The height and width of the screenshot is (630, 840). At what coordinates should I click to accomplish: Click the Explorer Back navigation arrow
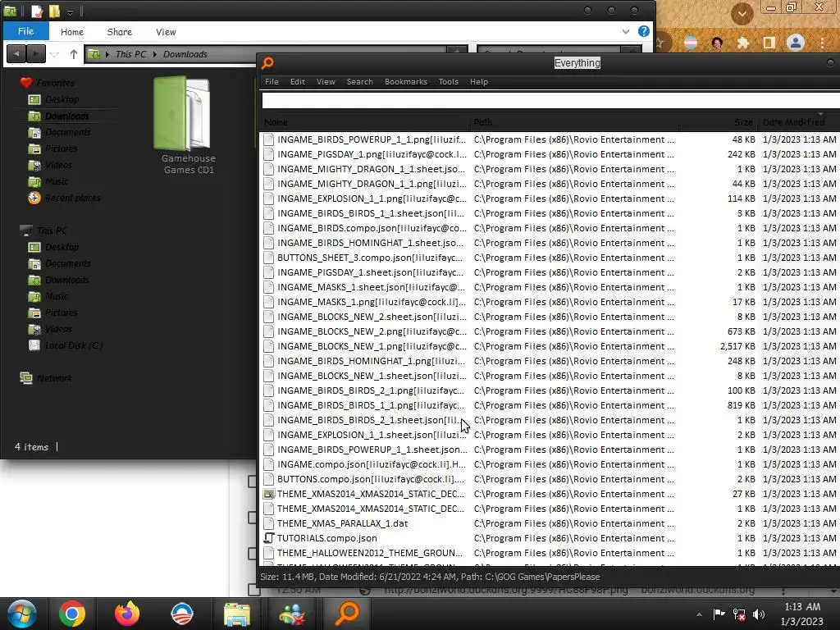[16, 53]
